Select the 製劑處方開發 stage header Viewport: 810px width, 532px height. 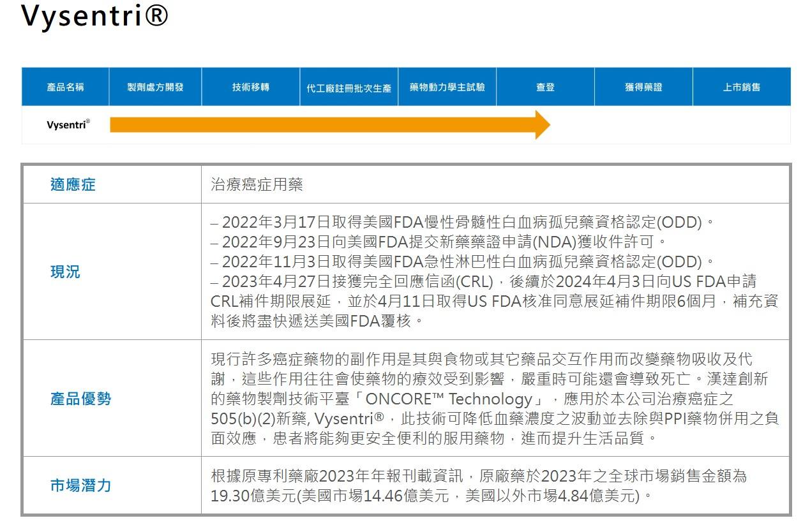[155, 87]
